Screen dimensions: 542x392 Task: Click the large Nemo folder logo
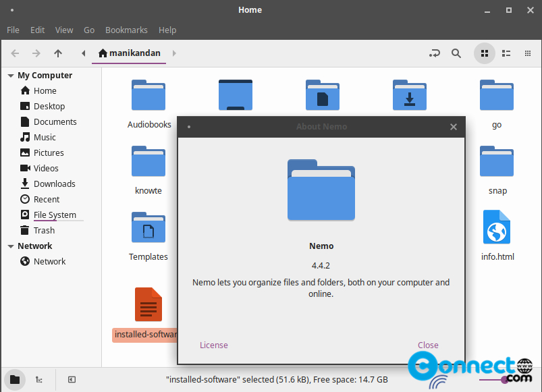point(321,190)
